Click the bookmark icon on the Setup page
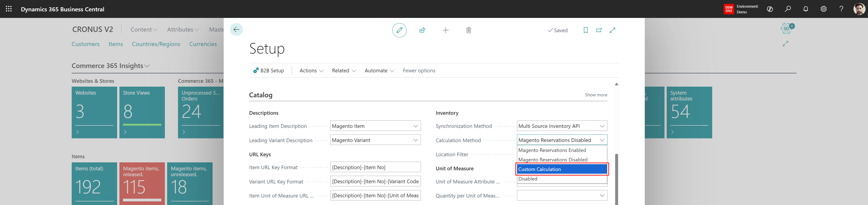This screenshot has height=205, width=868. pos(585,30)
